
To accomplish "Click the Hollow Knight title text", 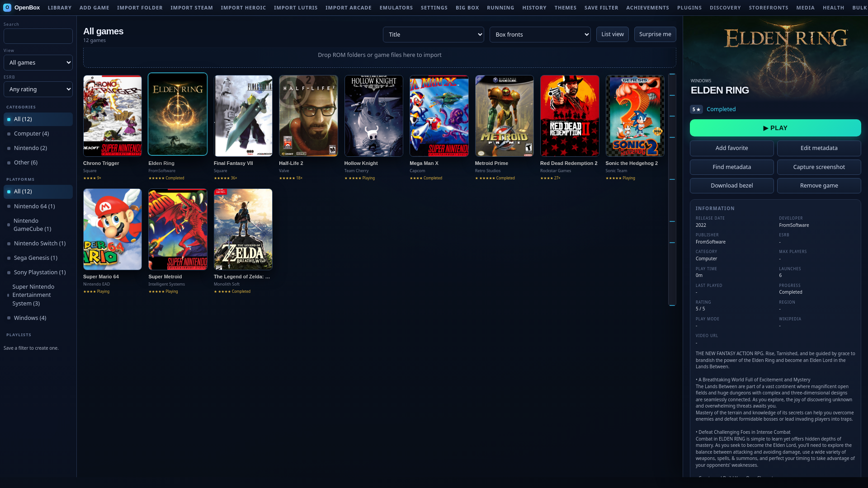I will (361, 163).
